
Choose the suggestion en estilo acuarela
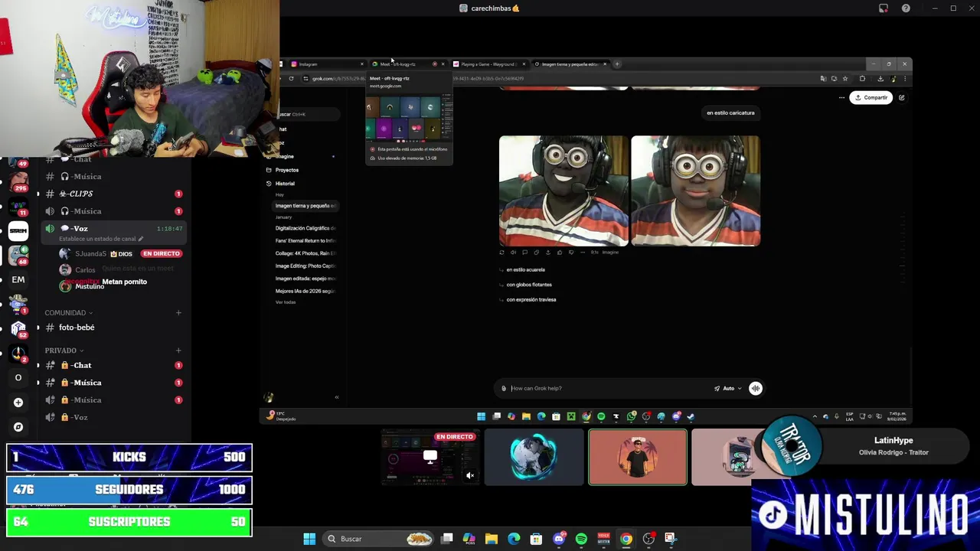[x=525, y=269]
